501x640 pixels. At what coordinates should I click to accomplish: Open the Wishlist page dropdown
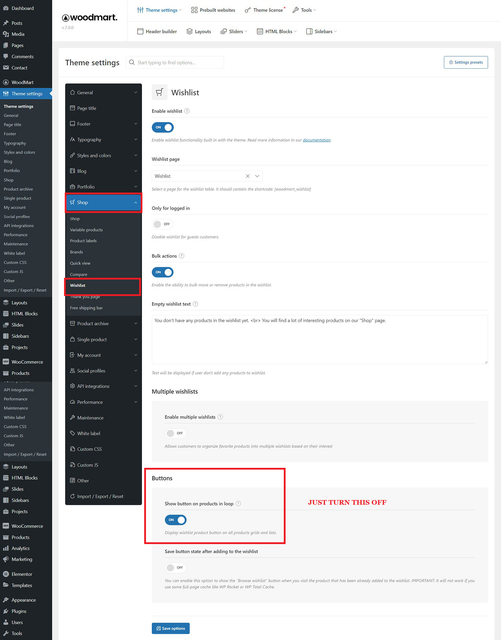(x=257, y=176)
